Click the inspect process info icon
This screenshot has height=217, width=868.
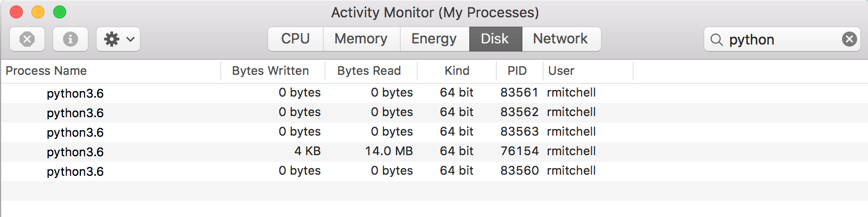[71, 39]
